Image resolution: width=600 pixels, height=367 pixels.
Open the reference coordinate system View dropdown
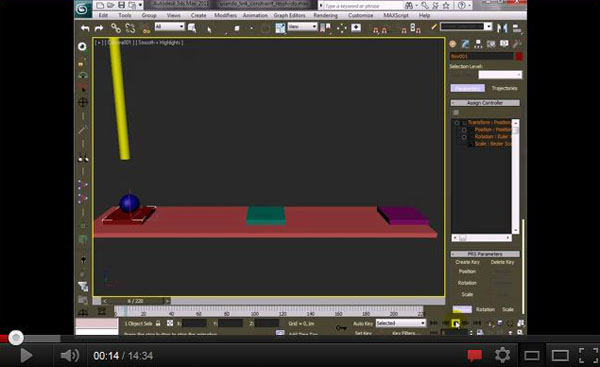(302, 26)
